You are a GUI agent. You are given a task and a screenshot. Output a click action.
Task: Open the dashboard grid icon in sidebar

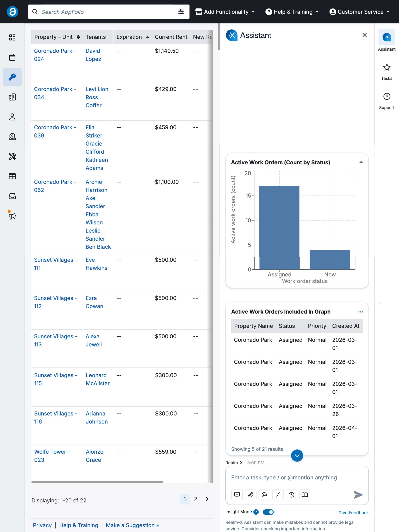coord(12,38)
